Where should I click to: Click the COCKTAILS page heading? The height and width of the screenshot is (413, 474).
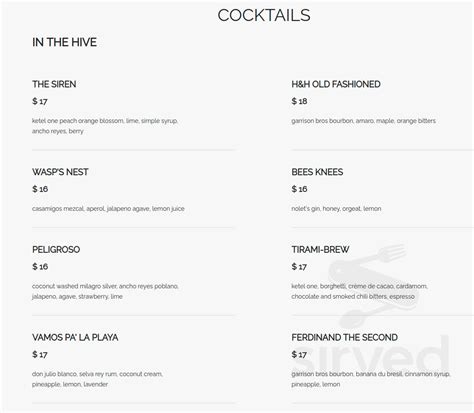point(264,15)
